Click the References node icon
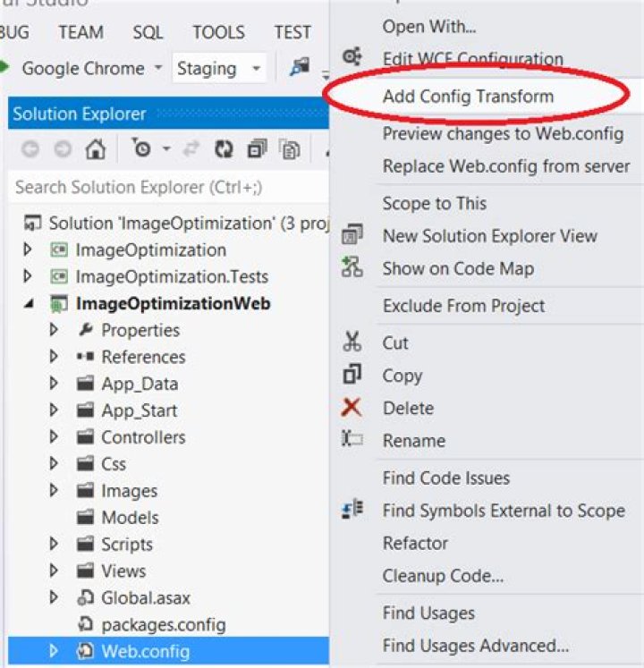The width and height of the screenshot is (644, 668). click(85, 356)
